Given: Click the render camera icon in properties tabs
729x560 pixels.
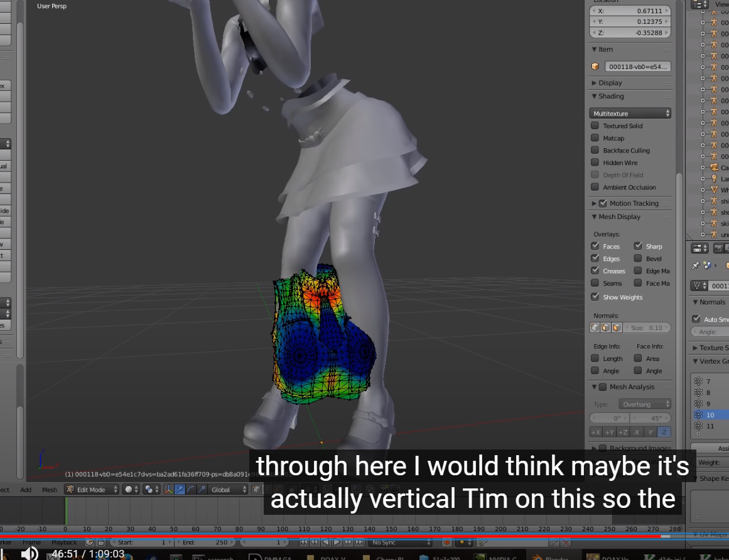Looking at the screenshot, I should pyautogui.click(x=718, y=248).
